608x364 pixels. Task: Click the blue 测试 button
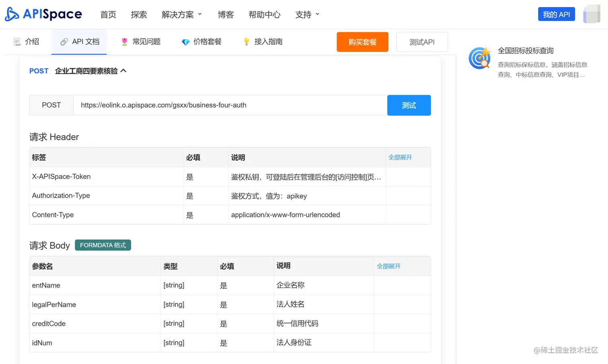coord(409,105)
